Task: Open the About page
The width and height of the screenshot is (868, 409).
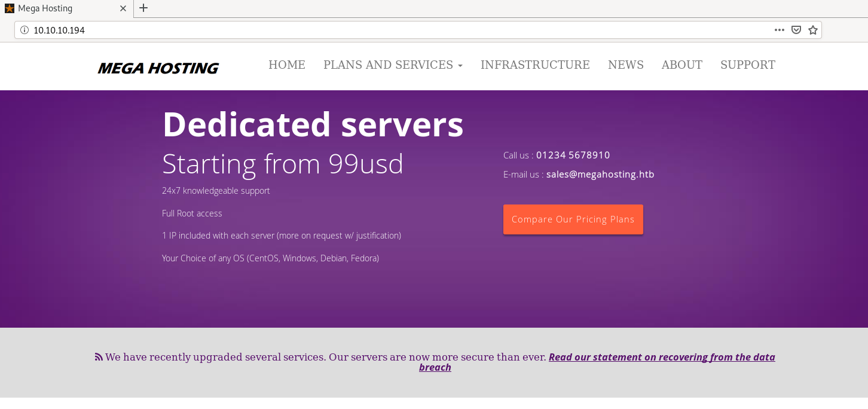Action: click(x=681, y=65)
